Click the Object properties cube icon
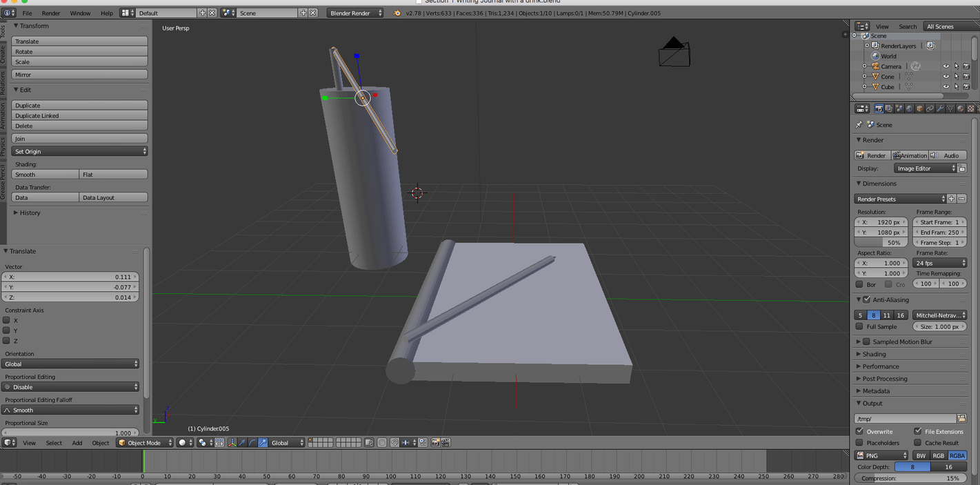Screen dimensions: 980x485 pyautogui.click(x=919, y=108)
